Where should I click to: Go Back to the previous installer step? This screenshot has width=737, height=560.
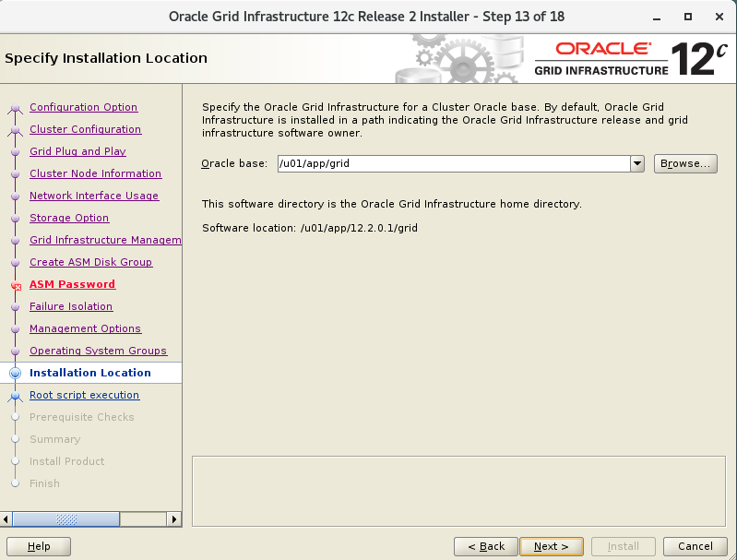485,546
